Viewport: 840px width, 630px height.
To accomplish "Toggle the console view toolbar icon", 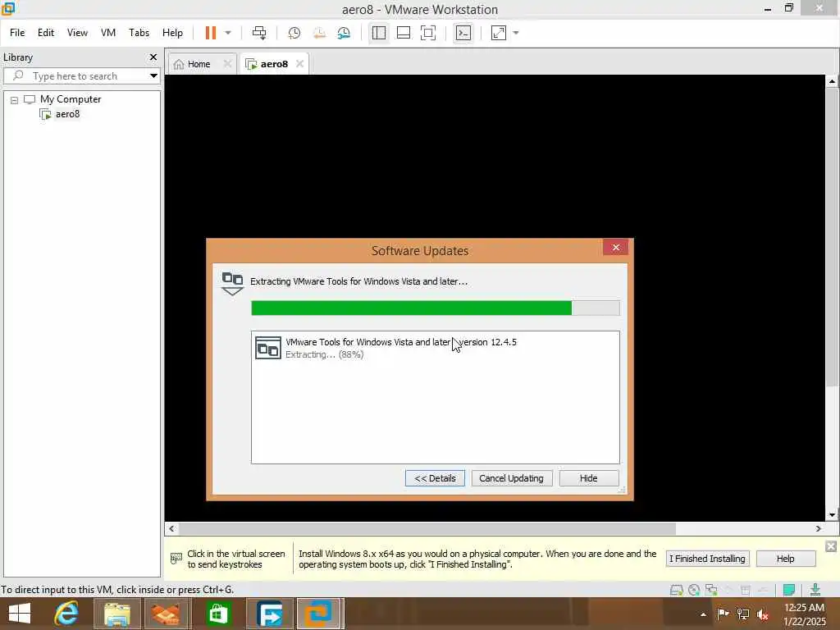I will point(463,33).
